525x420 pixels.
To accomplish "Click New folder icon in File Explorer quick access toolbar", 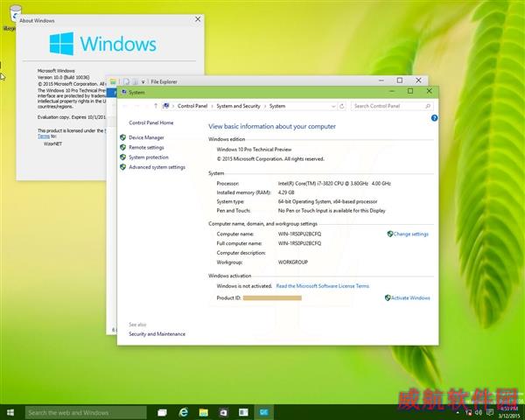I will (135, 81).
